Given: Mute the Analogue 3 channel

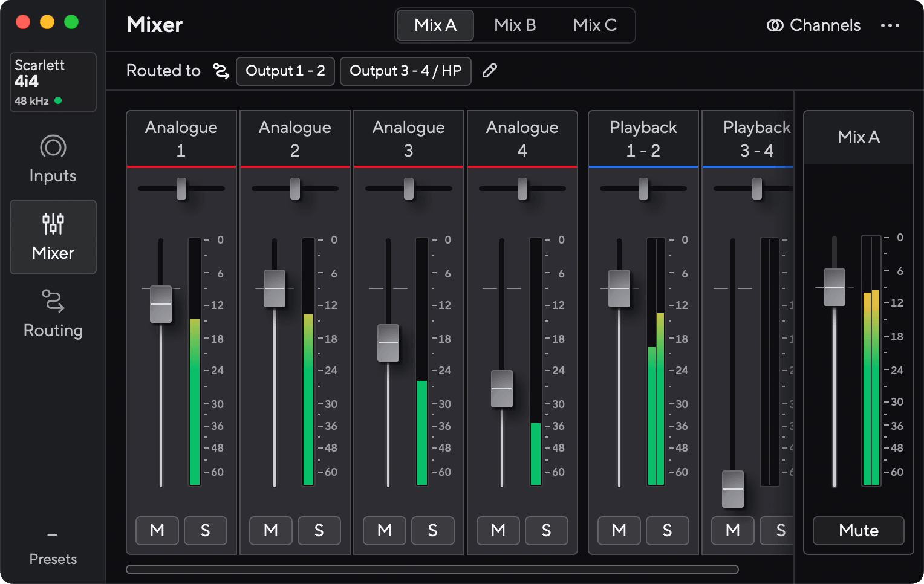Looking at the screenshot, I should pyautogui.click(x=385, y=531).
